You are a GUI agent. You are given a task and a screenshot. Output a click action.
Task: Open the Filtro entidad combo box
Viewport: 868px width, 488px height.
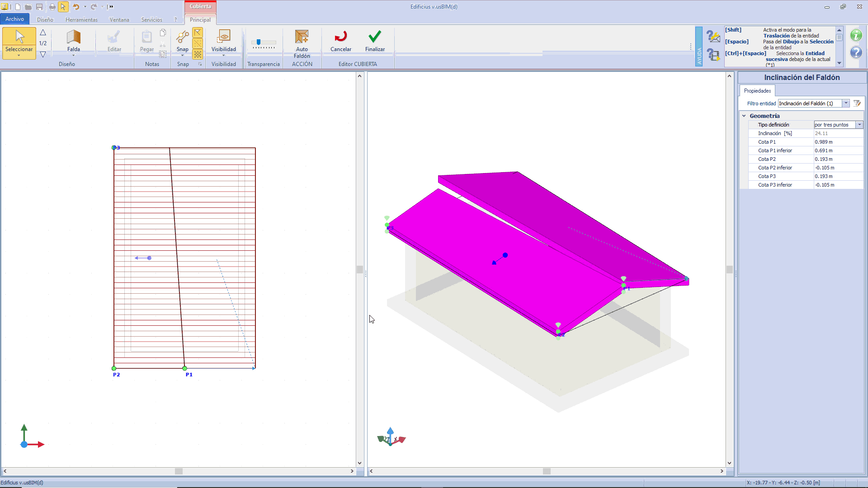(846, 103)
